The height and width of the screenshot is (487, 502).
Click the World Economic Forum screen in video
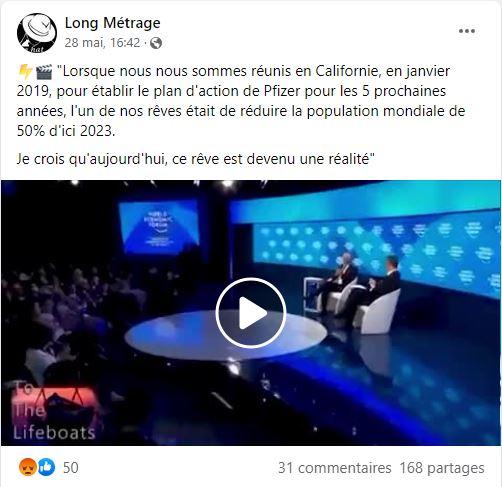(159, 227)
